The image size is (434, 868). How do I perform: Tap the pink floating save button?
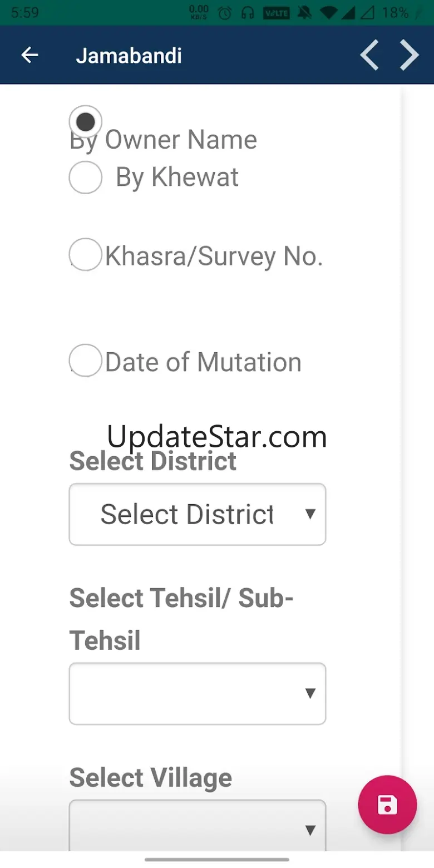387,805
